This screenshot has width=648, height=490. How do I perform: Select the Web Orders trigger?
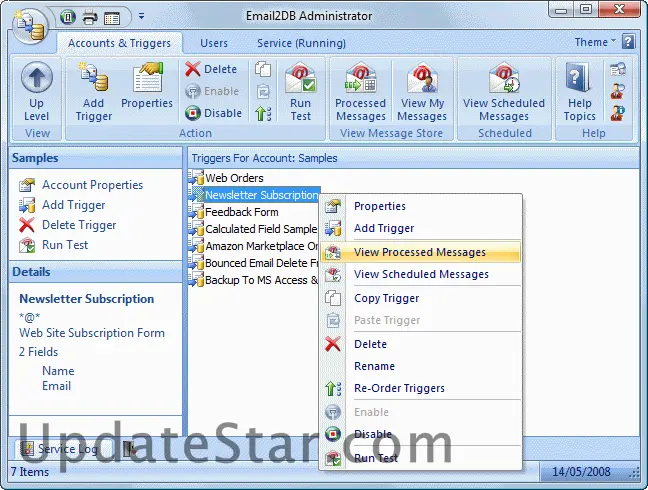click(x=226, y=178)
